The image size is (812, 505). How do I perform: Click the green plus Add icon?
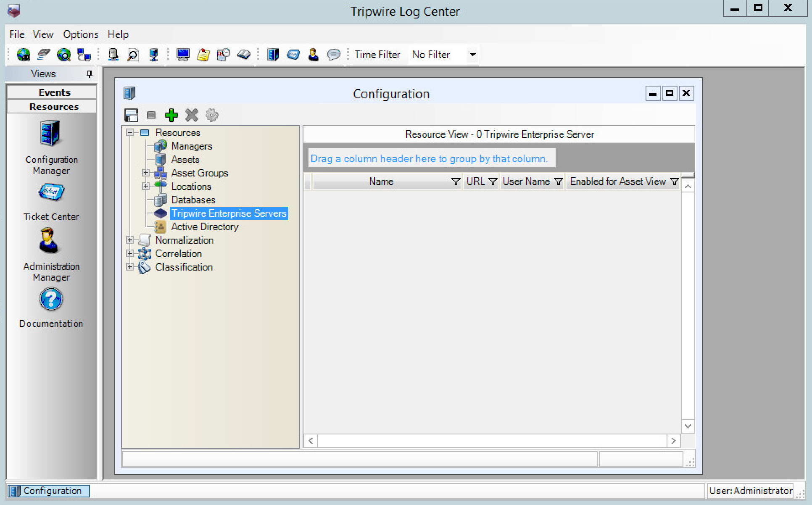tap(171, 115)
